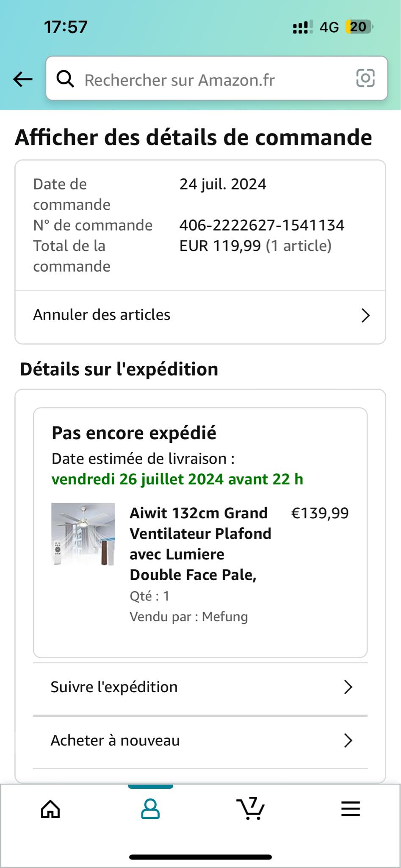
Task: Expand the Acheter à nouveau chevron
Action: 348,740
